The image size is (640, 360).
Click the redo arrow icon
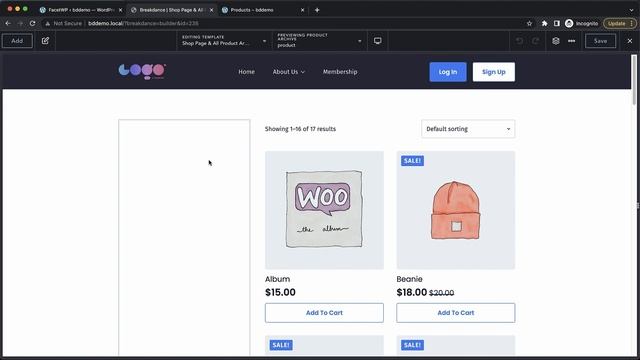(x=536, y=41)
